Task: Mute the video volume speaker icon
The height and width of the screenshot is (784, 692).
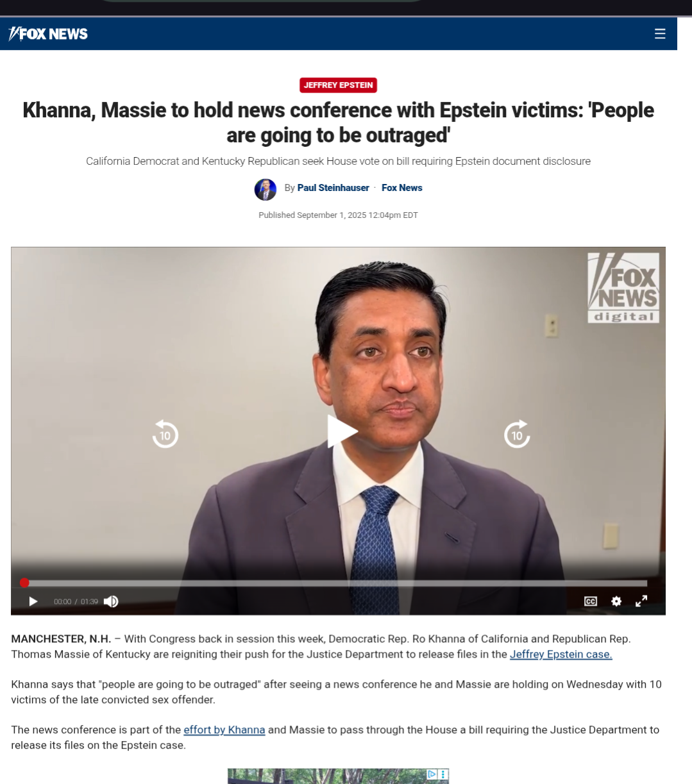Action: (x=111, y=601)
